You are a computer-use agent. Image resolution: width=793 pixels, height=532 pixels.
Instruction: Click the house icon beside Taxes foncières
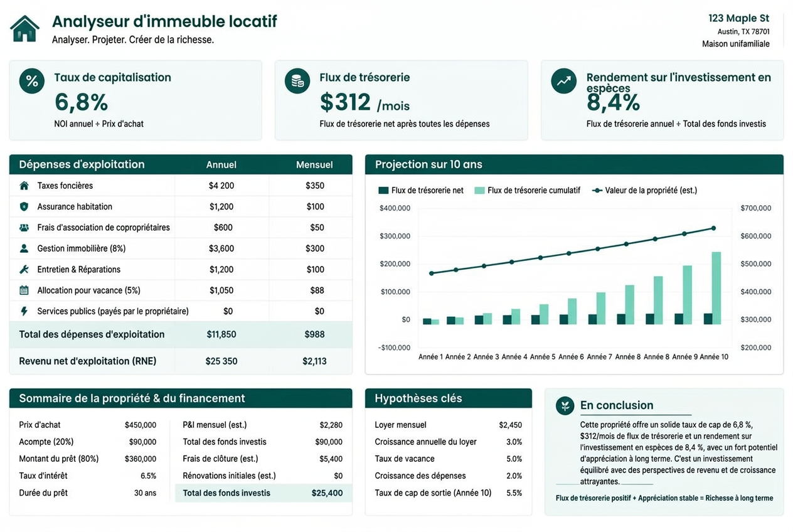[x=24, y=186]
